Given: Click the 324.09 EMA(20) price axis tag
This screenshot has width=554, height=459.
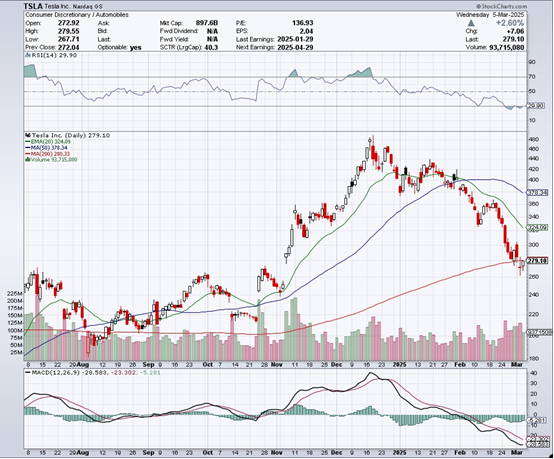Looking at the screenshot, I should [x=538, y=227].
